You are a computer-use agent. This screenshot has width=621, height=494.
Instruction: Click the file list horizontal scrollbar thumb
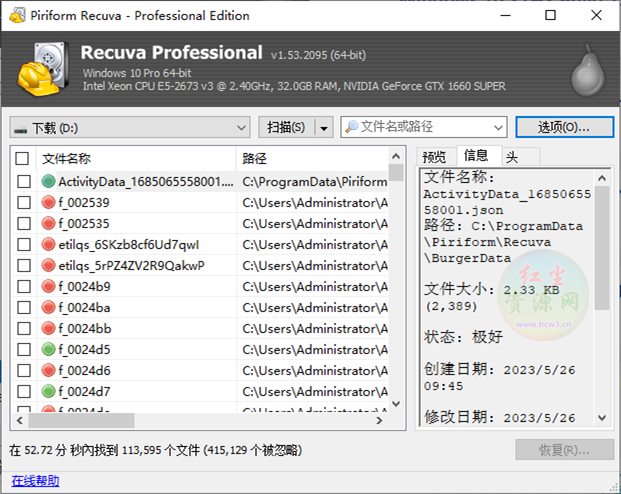[x=82, y=420]
